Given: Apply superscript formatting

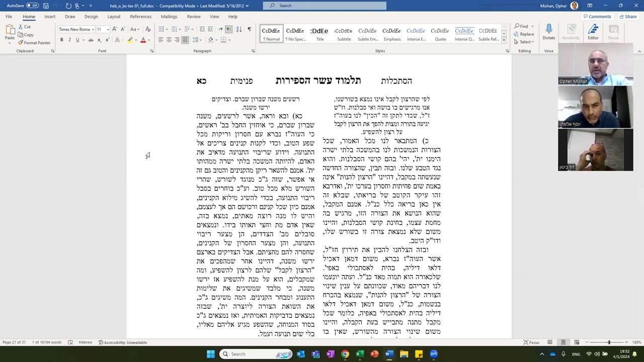Looking at the screenshot, I should point(107,40).
